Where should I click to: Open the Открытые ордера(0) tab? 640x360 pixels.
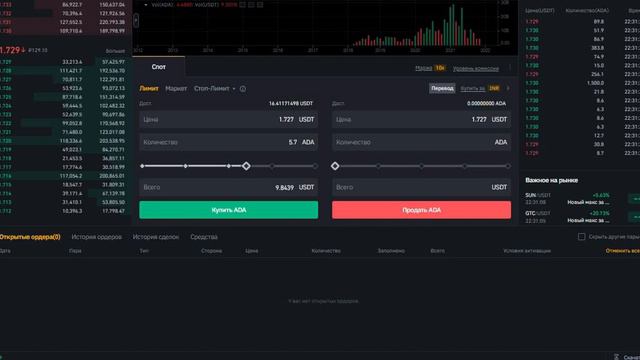pyautogui.click(x=30, y=237)
